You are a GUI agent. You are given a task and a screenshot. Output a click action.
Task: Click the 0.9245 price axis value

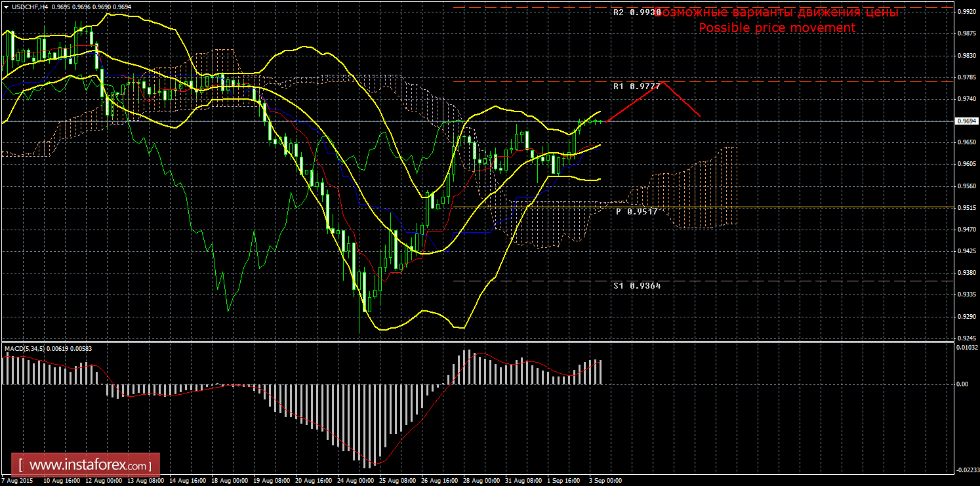(966, 338)
